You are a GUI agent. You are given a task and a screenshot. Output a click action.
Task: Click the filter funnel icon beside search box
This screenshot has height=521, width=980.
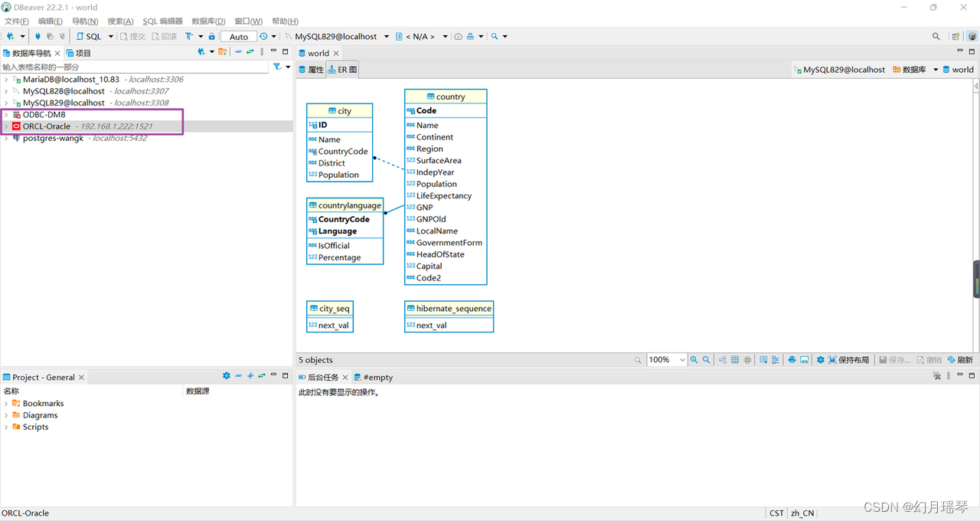click(278, 67)
